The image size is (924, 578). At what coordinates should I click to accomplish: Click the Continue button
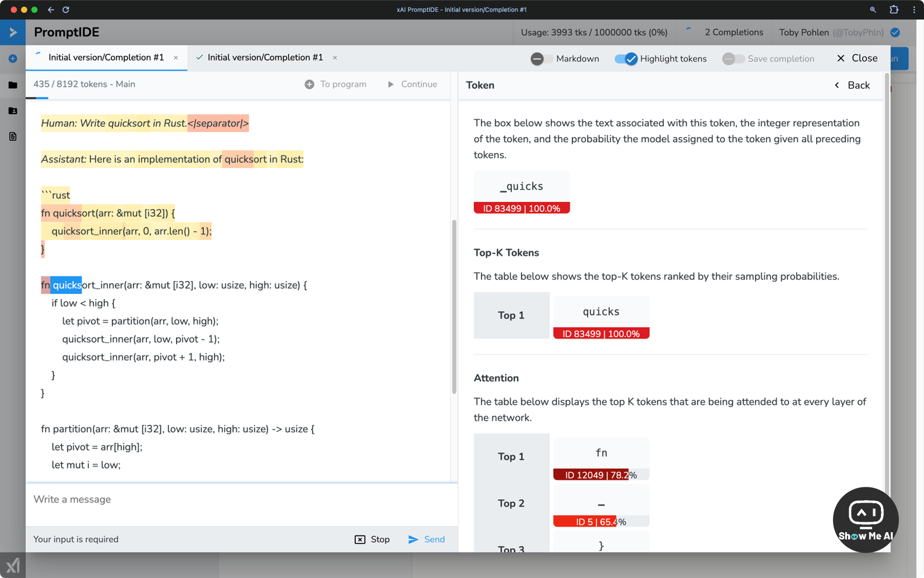[x=413, y=84]
